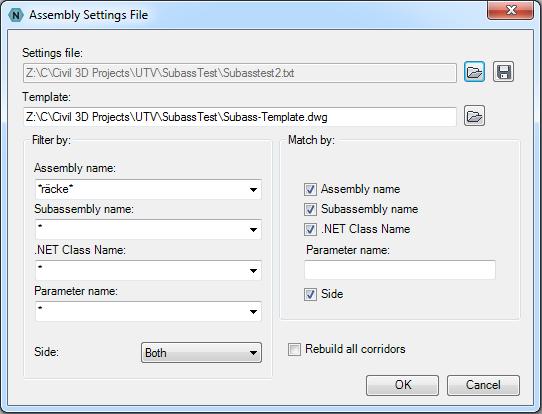Open the Side dropdown showing Both
The height and width of the screenshot is (414, 542).
tap(201, 352)
